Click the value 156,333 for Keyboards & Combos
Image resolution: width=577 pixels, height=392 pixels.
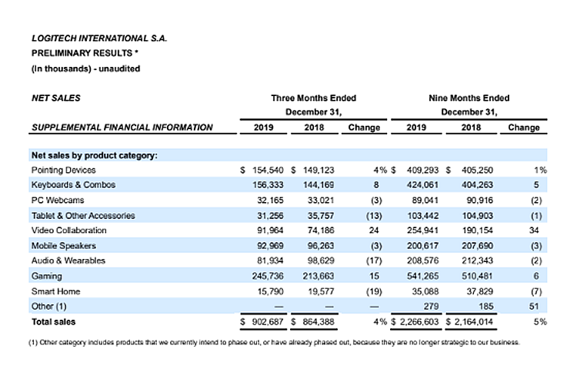(x=268, y=185)
